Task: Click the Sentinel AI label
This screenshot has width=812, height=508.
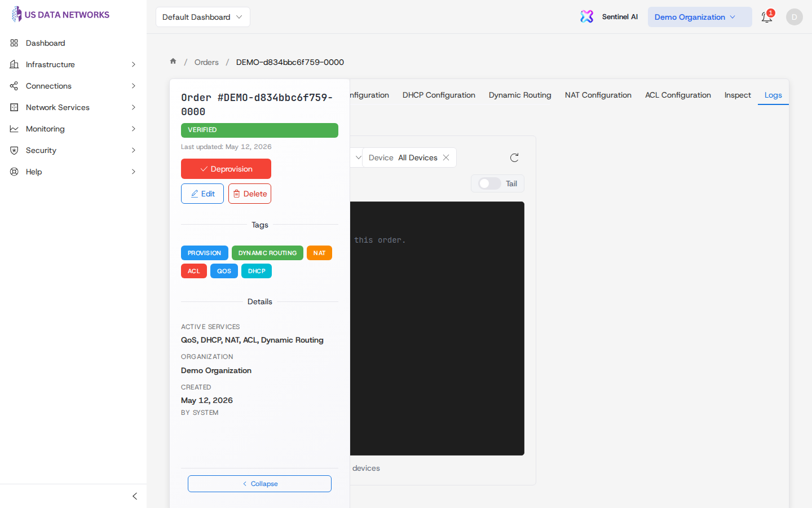Action: pos(620,17)
